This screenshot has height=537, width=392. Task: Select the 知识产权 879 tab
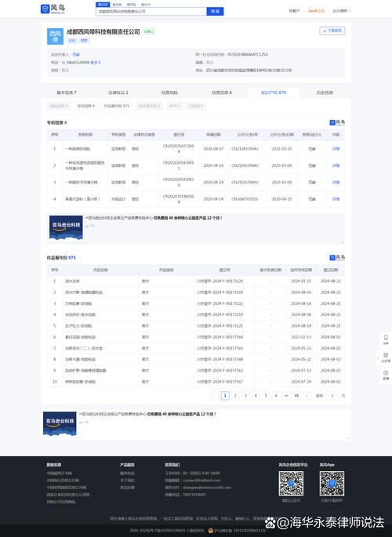(273, 93)
